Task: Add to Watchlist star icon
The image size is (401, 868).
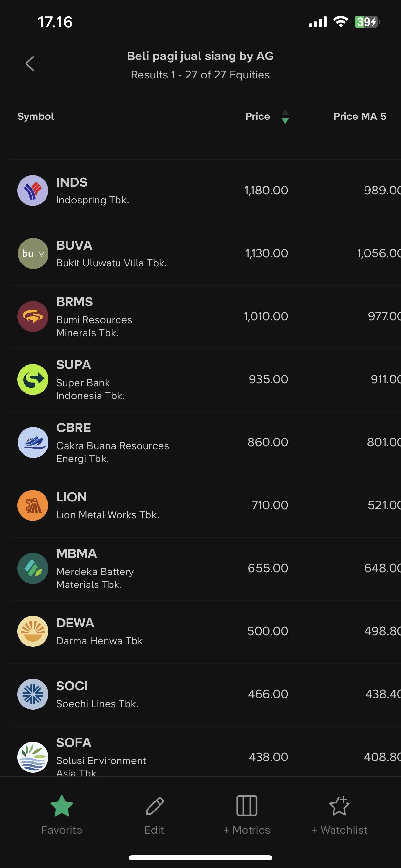Action: (339, 806)
